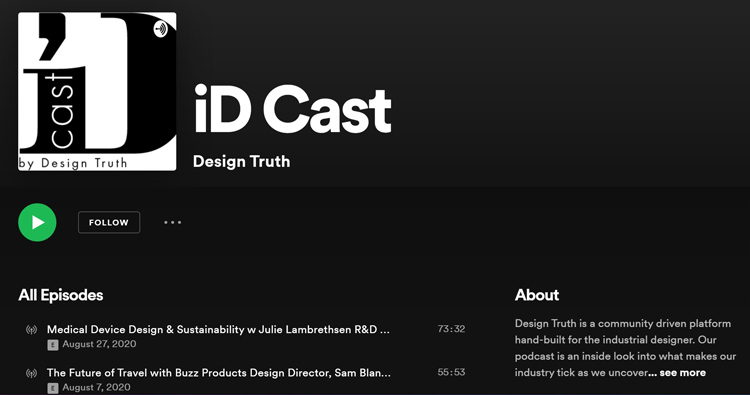Click the iD Cast cover artwork
Image resolution: width=750 pixels, height=395 pixels.
[x=97, y=91]
